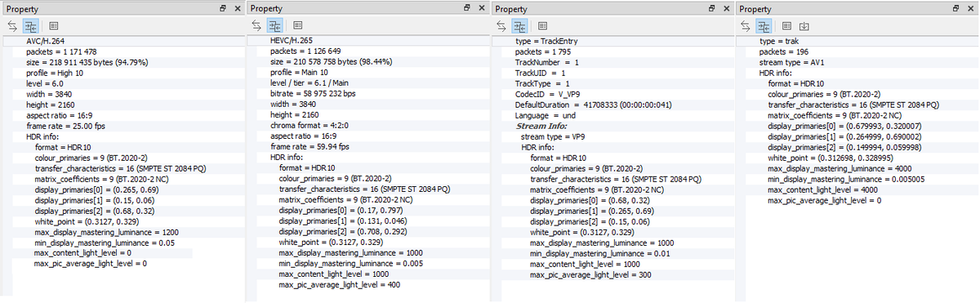Click the list view icon in the AVC/H.264 panel

tap(53, 25)
